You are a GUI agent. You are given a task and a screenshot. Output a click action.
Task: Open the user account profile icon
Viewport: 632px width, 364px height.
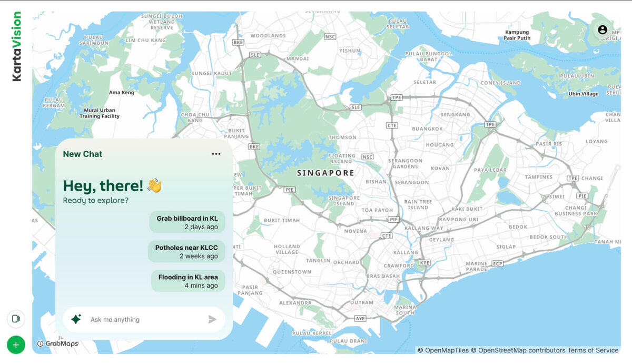tap(603, 29)
